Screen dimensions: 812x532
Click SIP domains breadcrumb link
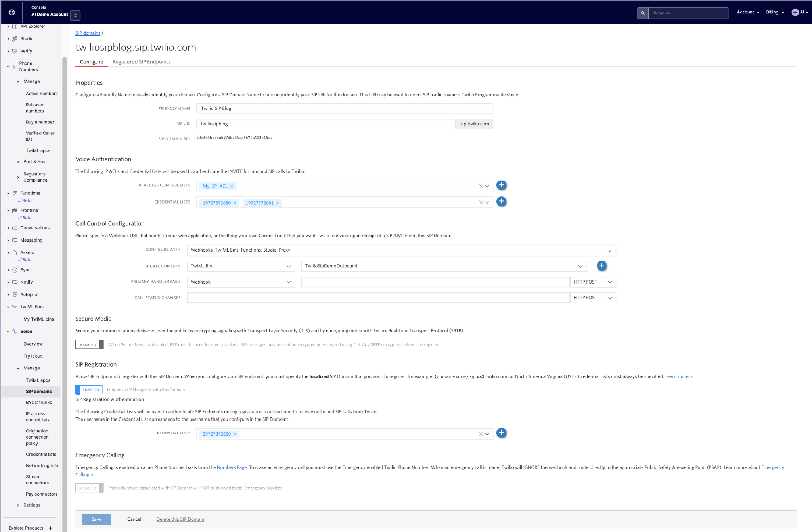(x=88, y=33)
